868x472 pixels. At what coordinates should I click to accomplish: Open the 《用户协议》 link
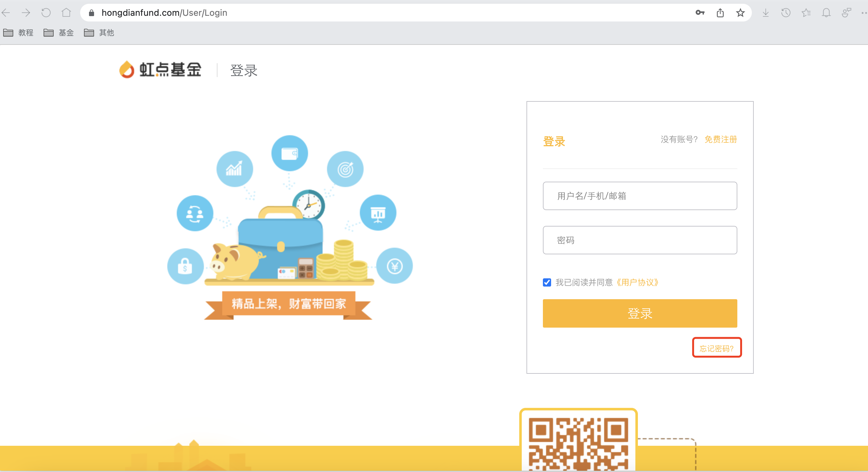637,282
